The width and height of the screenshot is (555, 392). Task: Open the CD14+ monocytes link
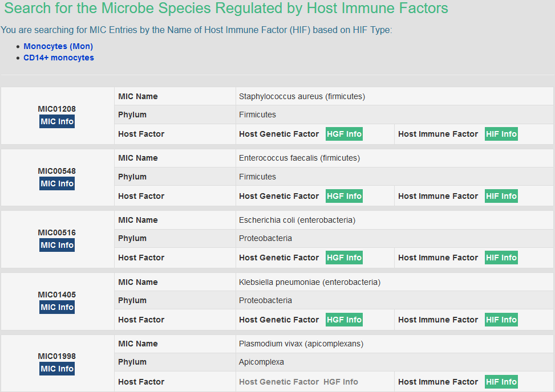tap(59, 58)
